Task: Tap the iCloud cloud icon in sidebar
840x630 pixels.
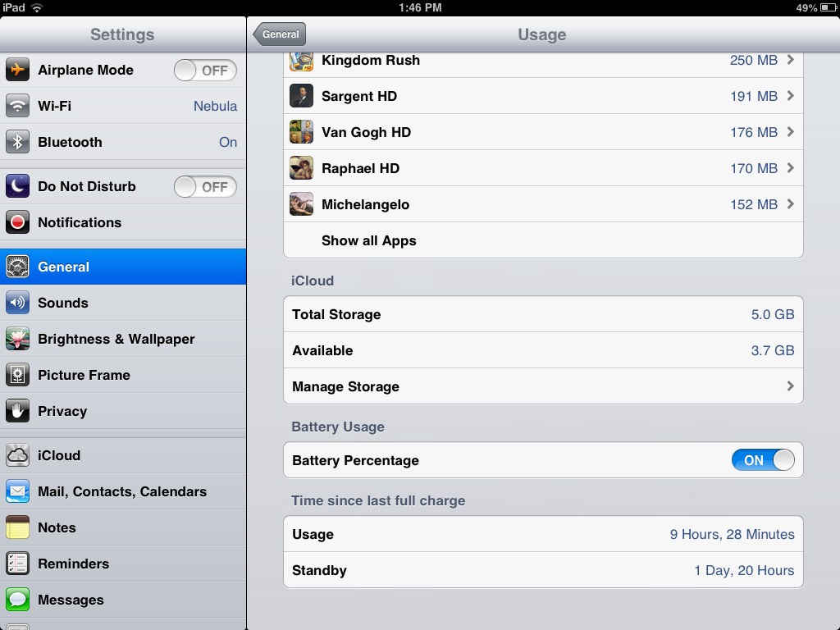Action: coord(17,455)
